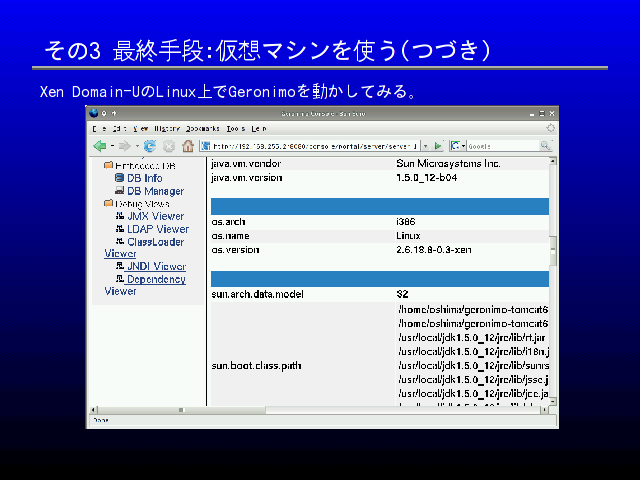
Task: Click the green Go arrow beside address bar
Action: pos(438,146)
